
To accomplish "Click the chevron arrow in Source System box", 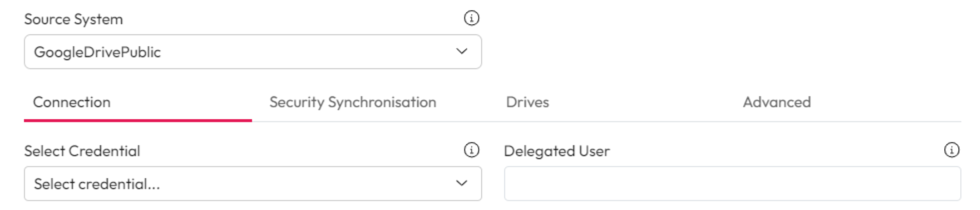I will coord(462,52).
